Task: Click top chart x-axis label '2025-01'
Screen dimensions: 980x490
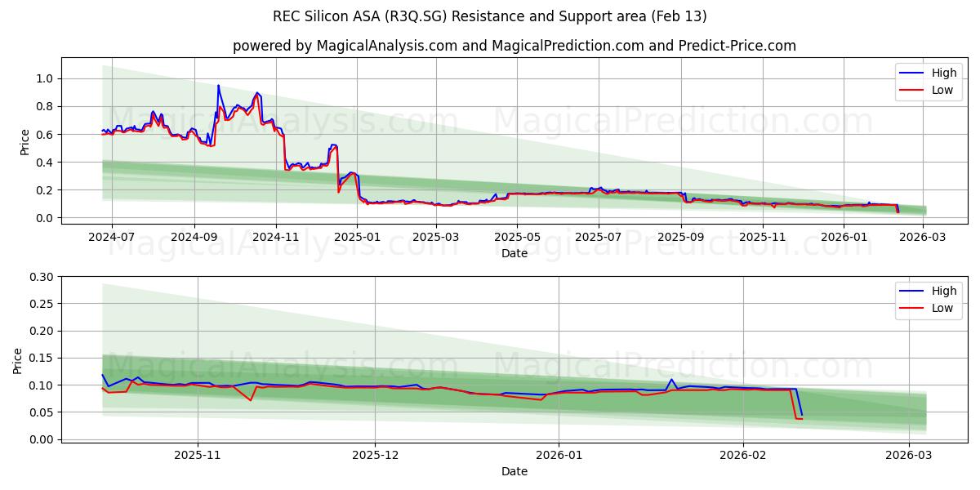Action: pos(359,237)
